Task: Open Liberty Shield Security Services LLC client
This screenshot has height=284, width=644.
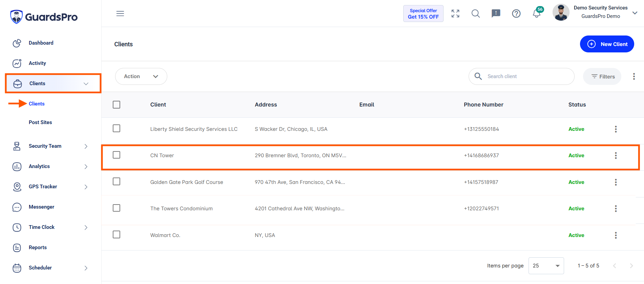Action: [x=194, y=129]
